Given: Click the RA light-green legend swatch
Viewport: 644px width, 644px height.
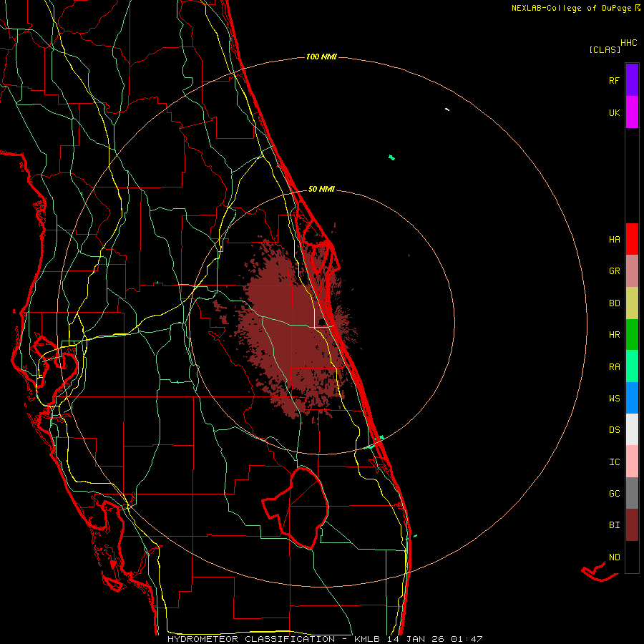Looking at the screenshot, I should 632,366.
